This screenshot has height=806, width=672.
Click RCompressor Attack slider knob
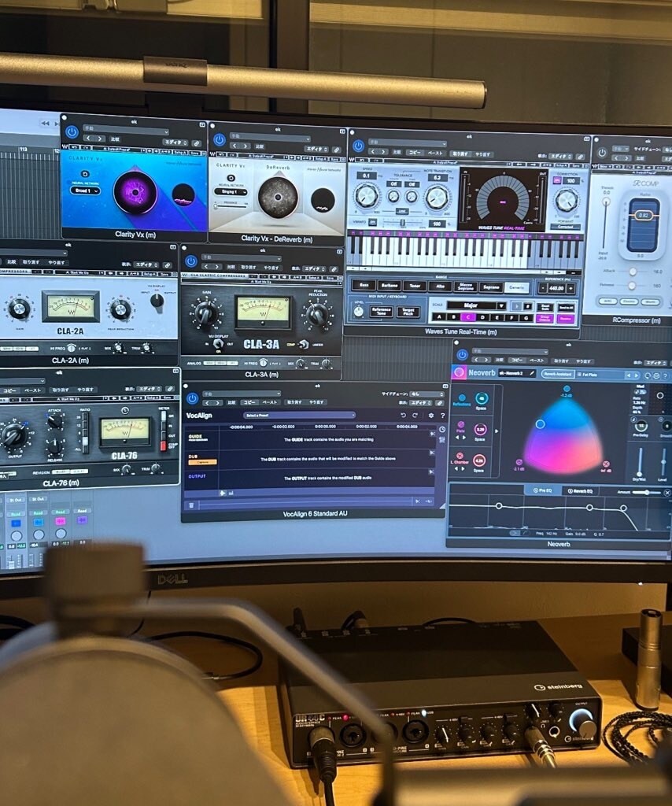(633, 271)
